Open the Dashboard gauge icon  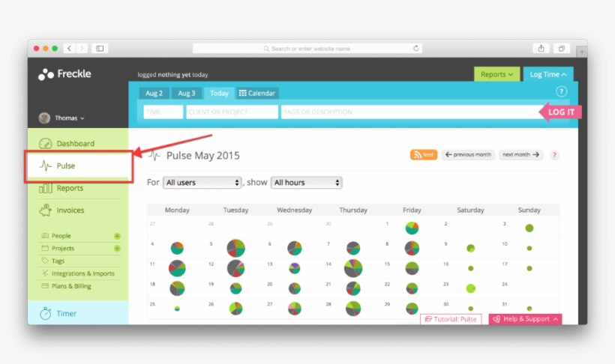point(46,143)
